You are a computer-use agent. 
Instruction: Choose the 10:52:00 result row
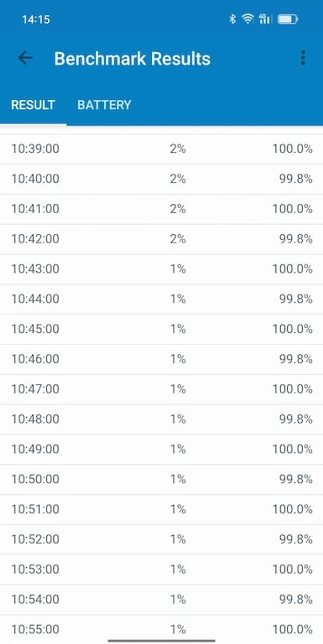pos(161,539)
